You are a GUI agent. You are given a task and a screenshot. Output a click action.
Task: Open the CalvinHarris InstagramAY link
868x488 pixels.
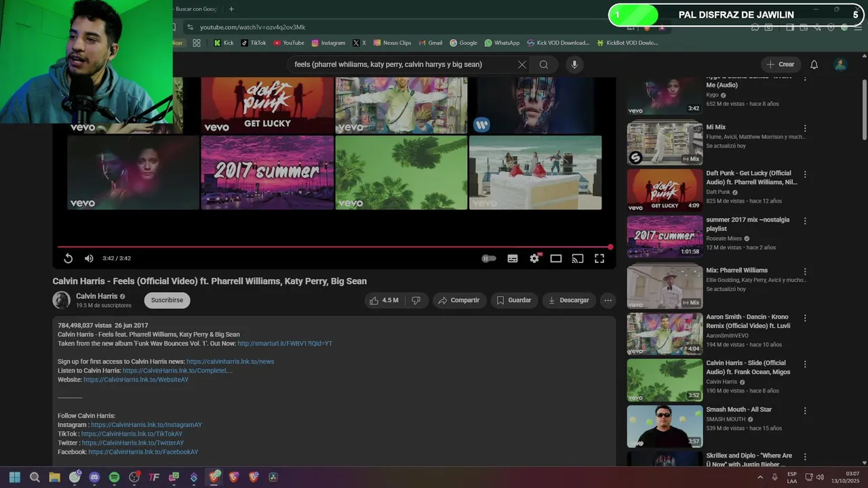(x=146, y=425)
